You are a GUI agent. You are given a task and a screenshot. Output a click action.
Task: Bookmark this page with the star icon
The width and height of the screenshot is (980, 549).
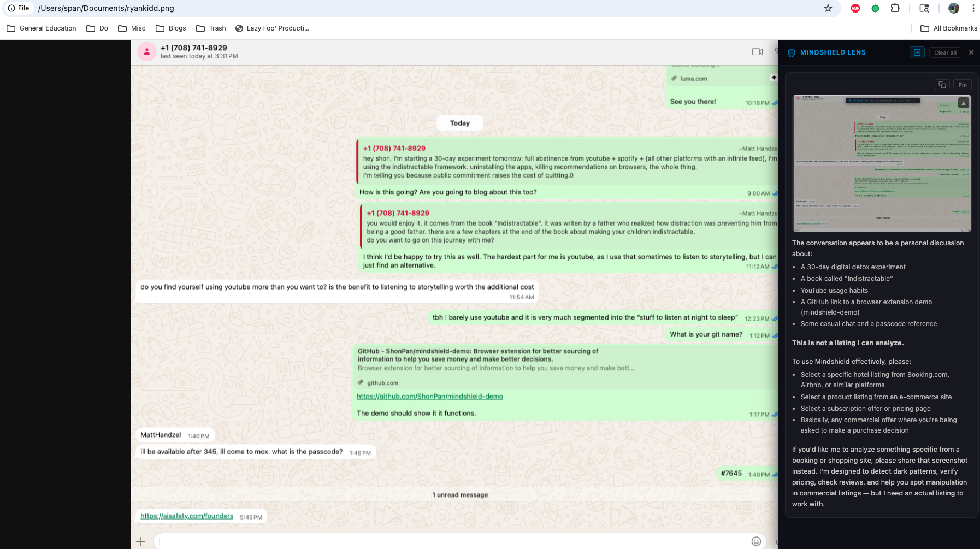[828, 8]
